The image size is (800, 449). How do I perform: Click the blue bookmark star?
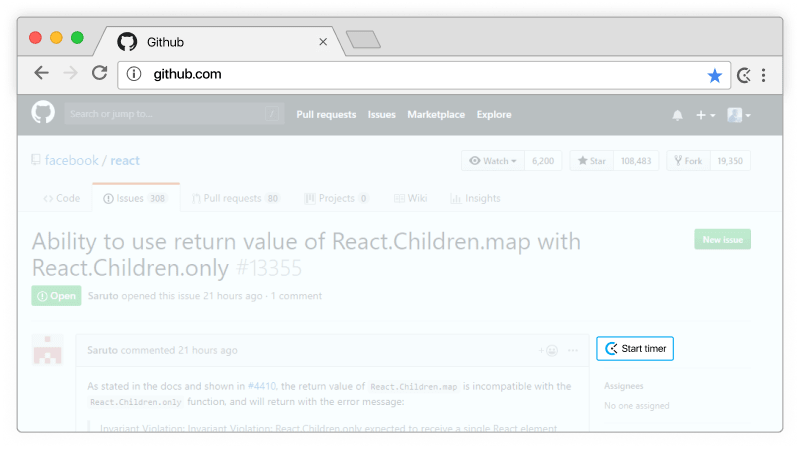[x=715, y=76]
